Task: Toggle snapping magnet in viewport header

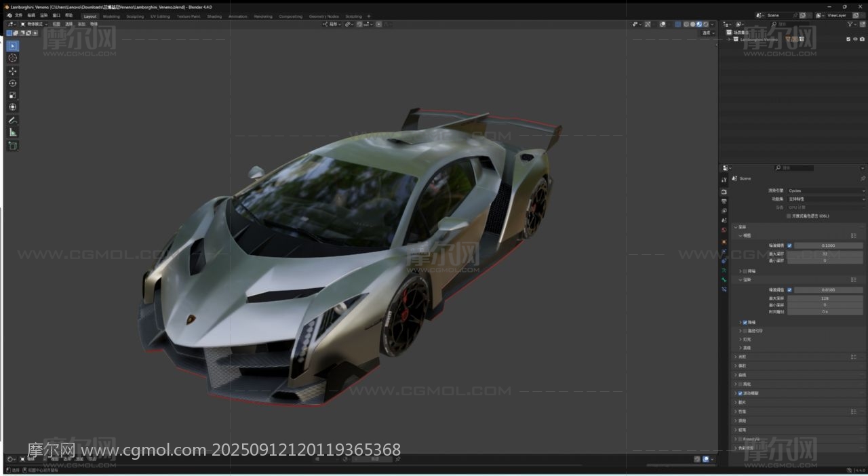Action: pyautogui.click(x=359, y=24)
